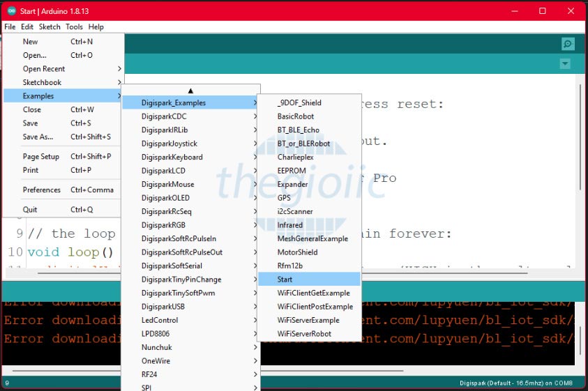Viewport: 588px width, 391px height.
Task: Choose Print from the File menu
Action: click(x=63, y=170)
